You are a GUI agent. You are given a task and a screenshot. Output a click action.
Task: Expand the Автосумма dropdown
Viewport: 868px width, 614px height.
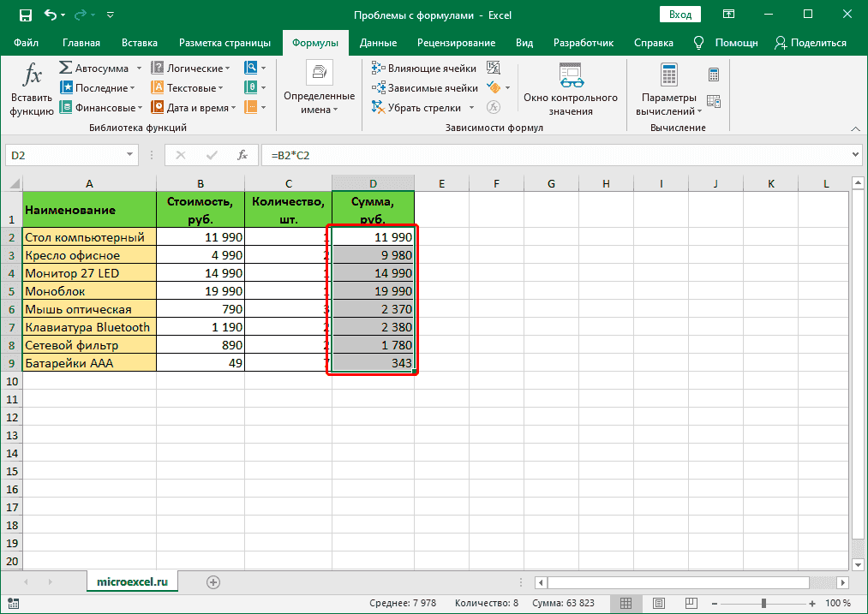(x=139, y=69)
